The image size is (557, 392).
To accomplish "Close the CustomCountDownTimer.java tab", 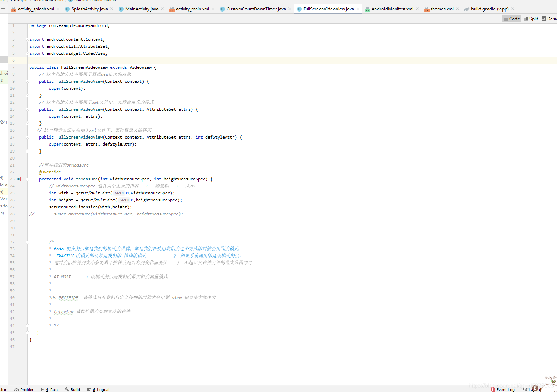I will tap(290, 9).
